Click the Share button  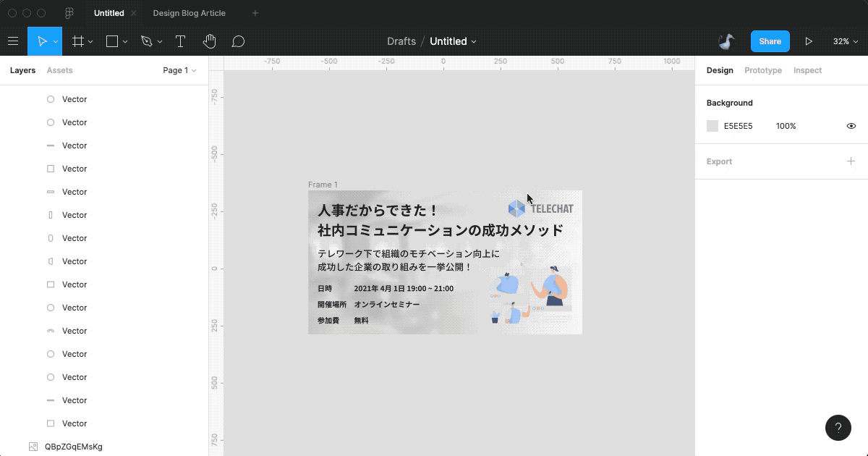tap(770, 41)
